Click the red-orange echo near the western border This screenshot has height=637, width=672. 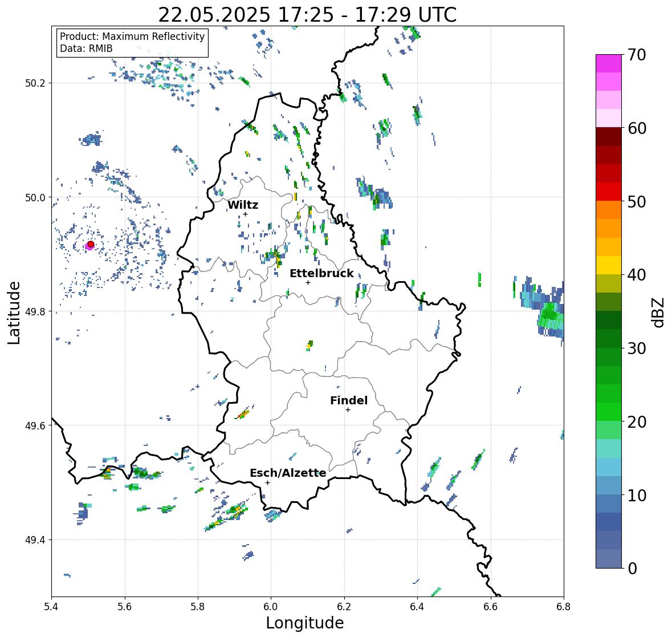click(243, 415)
